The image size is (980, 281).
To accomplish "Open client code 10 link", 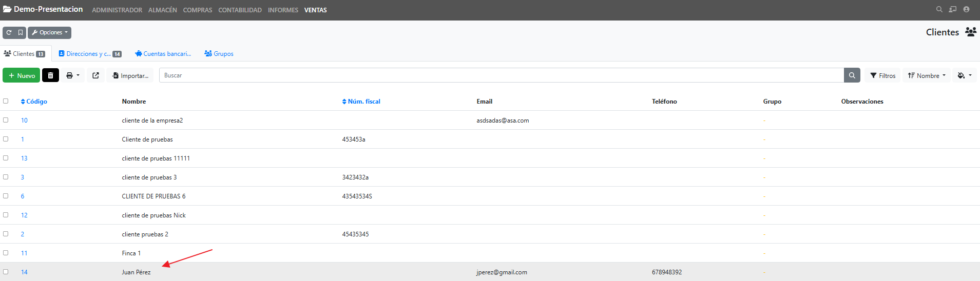I will point(24,121).
